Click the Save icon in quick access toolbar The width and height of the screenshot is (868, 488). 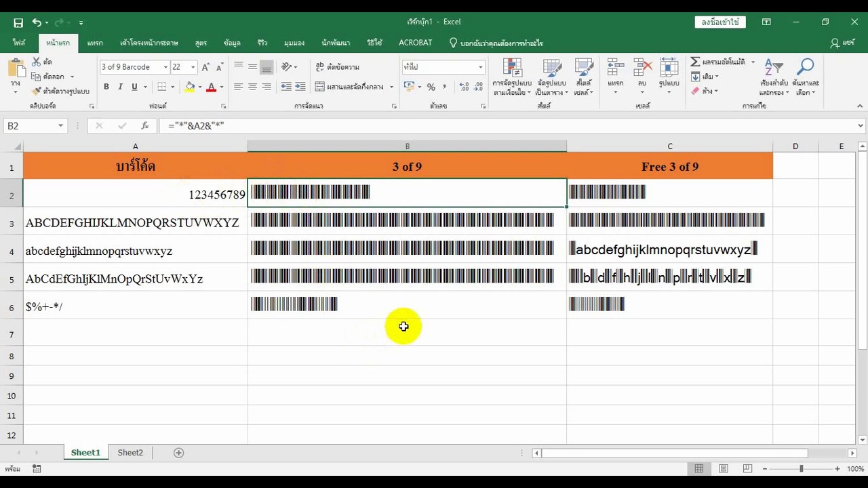18,22
